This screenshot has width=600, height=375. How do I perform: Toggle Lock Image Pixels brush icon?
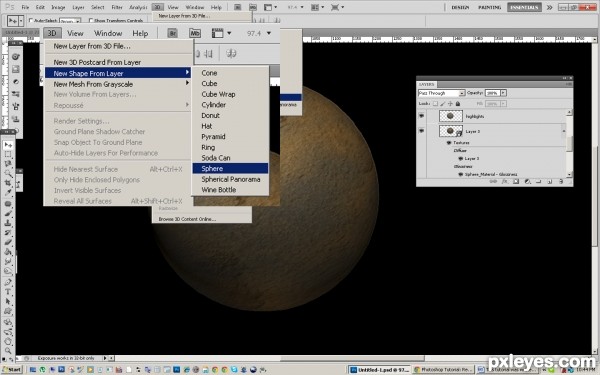443,104
